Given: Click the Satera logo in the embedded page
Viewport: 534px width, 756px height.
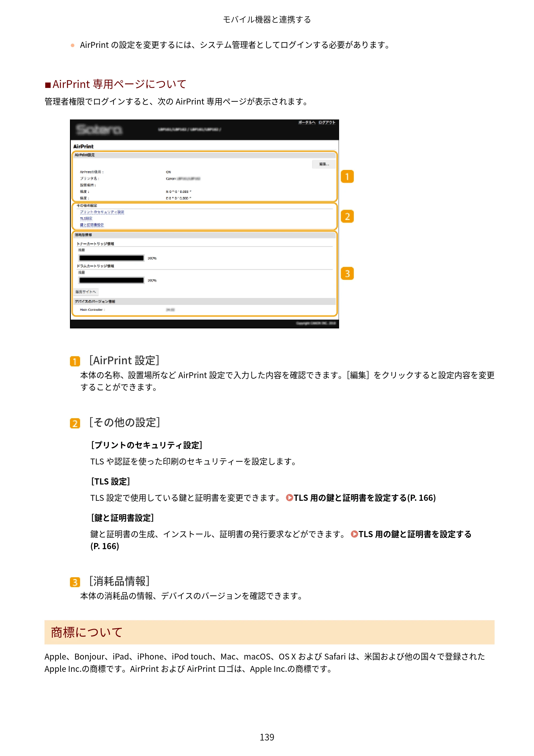Looking at the screenshot, I should [x=99, y=130].
